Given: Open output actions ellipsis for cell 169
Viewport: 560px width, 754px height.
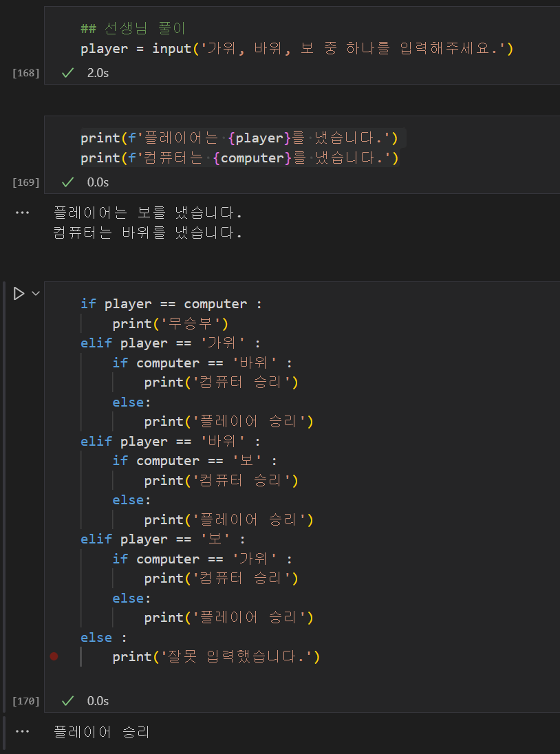Looking at the screenshot, I should click(22, 213).
